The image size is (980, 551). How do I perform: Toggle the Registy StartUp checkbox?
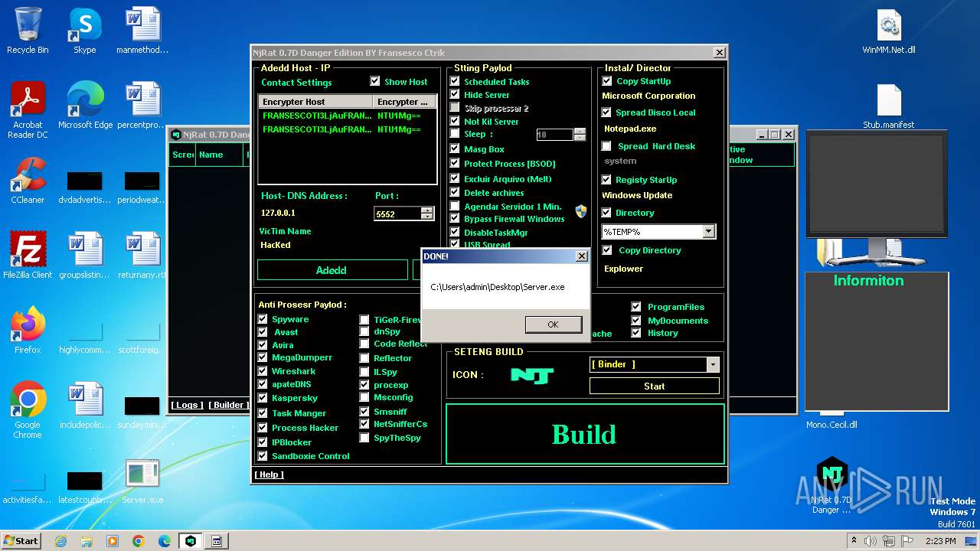click(607, 180)
